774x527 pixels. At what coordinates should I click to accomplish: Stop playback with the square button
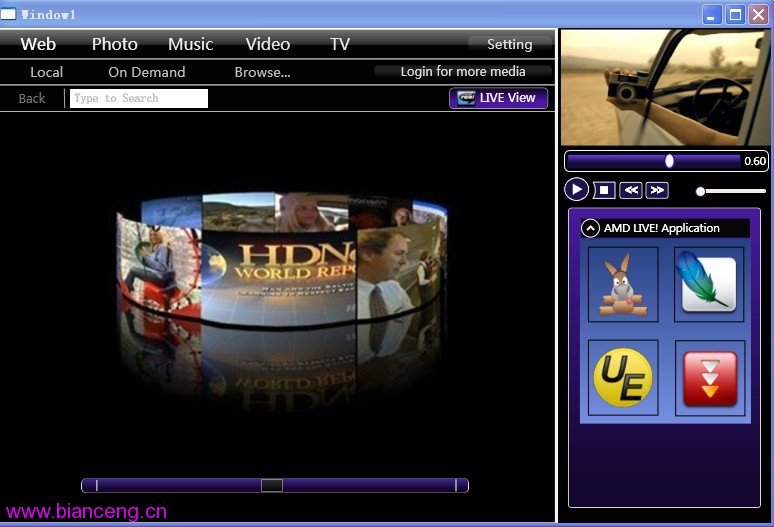pyautogui.click(x=604, y=190)
